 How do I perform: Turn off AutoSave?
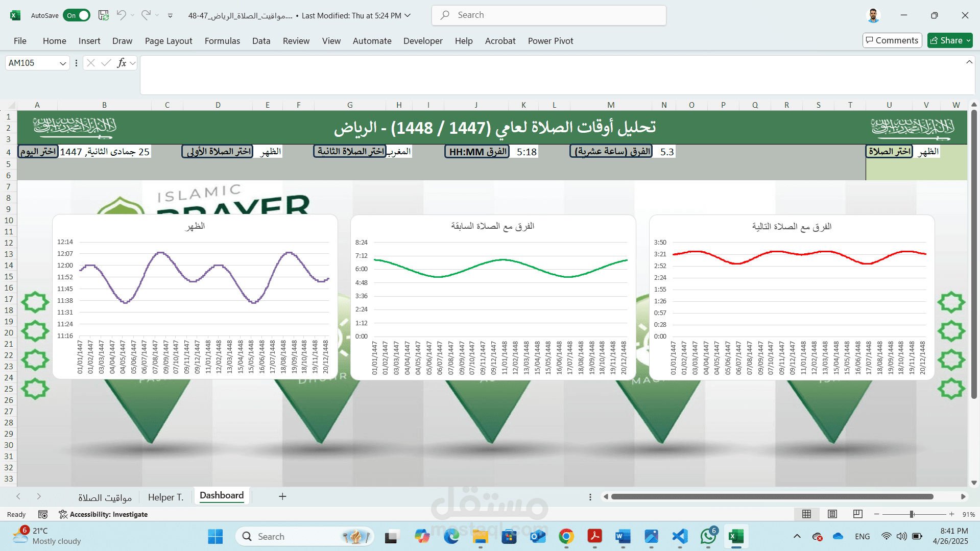point(76,15)
